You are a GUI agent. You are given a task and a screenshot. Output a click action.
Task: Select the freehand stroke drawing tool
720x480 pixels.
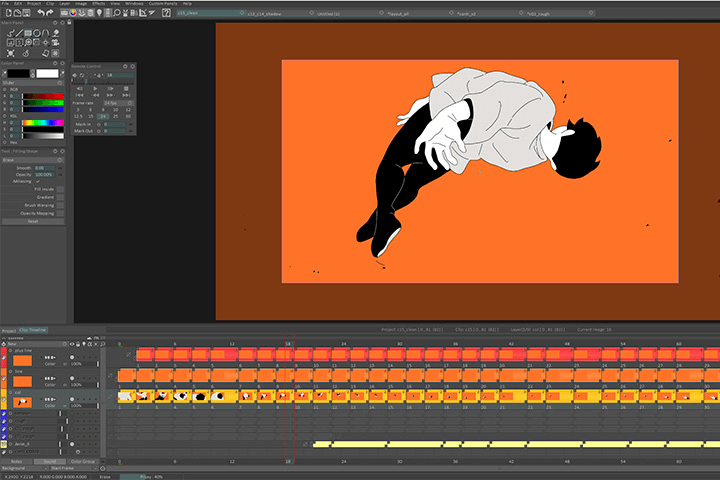pyautogui.click(x=11, y=33)
